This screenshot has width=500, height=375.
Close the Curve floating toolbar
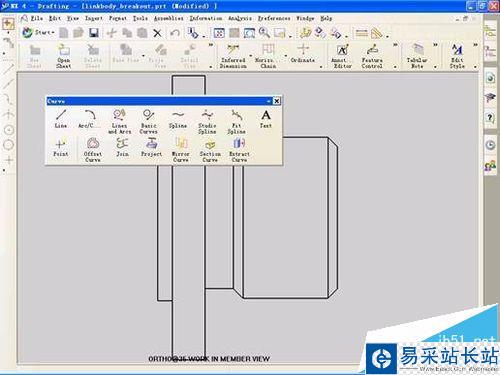(277, 101)
